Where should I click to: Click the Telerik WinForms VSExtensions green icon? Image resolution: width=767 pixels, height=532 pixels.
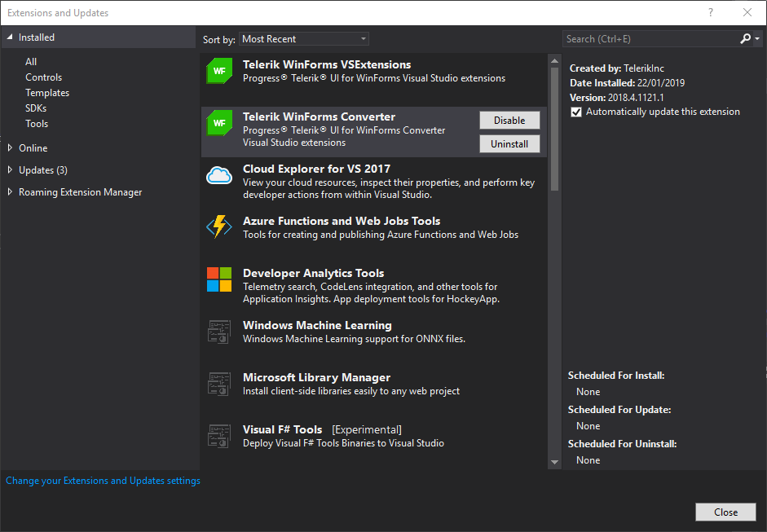tap(219, 71)
